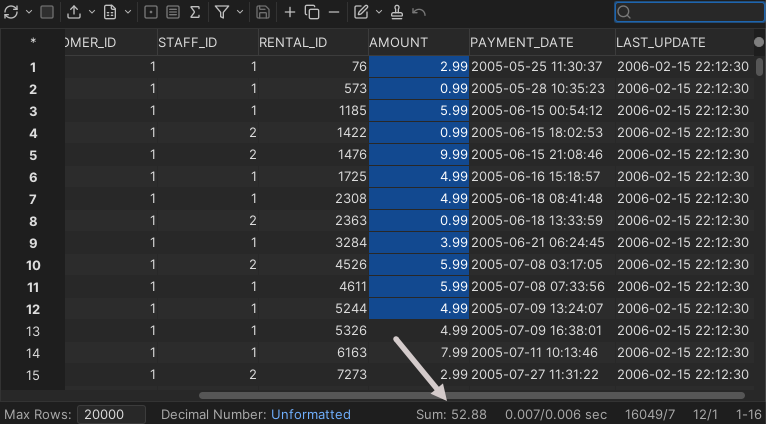Click the stop execution square icon
766x424 pixels.
[x=47, y=12]
